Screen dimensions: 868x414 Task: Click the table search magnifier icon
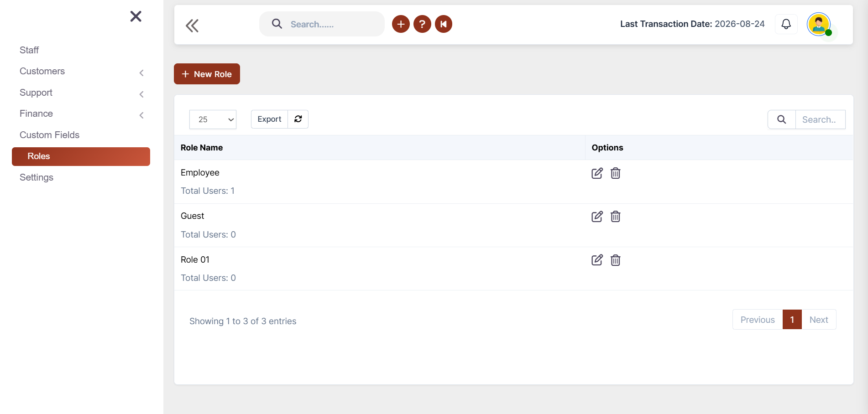click(782, 119)
